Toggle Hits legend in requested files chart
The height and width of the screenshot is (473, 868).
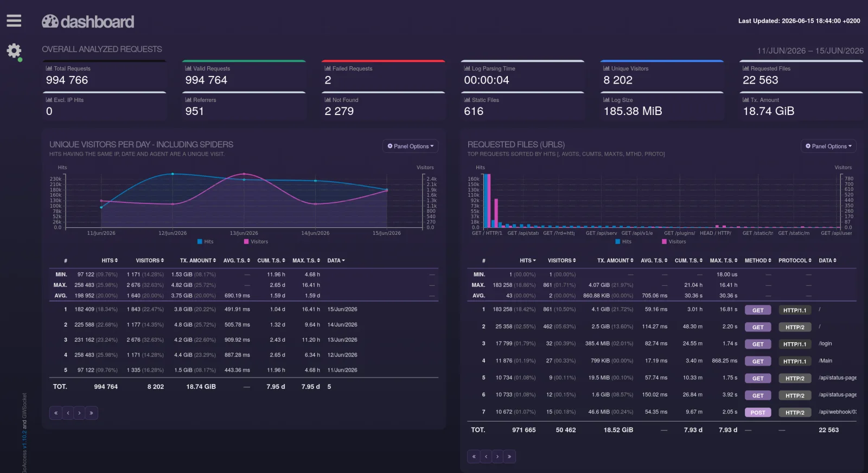pyautogui.click(x=623, y=242)
